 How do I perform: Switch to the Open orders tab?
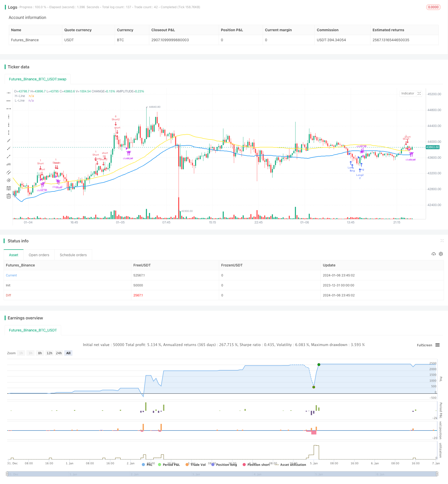39,255
